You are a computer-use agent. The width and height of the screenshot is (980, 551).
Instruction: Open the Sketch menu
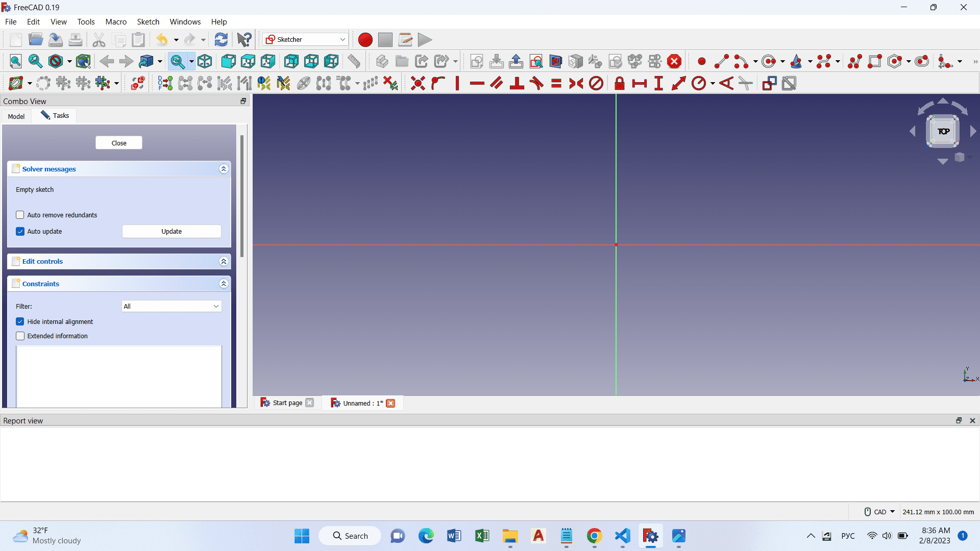point(148,21)
